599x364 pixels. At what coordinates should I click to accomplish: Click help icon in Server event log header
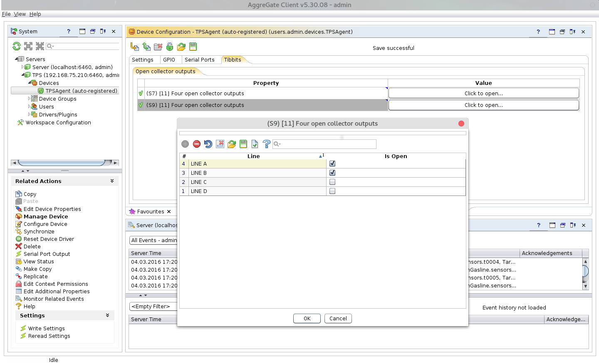coord(539,225)
